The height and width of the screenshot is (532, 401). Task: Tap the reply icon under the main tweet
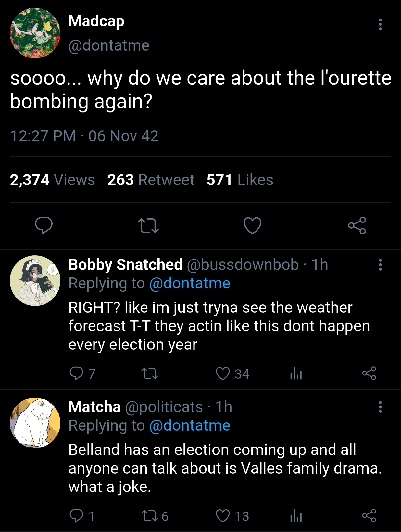[x=44, y=225]
